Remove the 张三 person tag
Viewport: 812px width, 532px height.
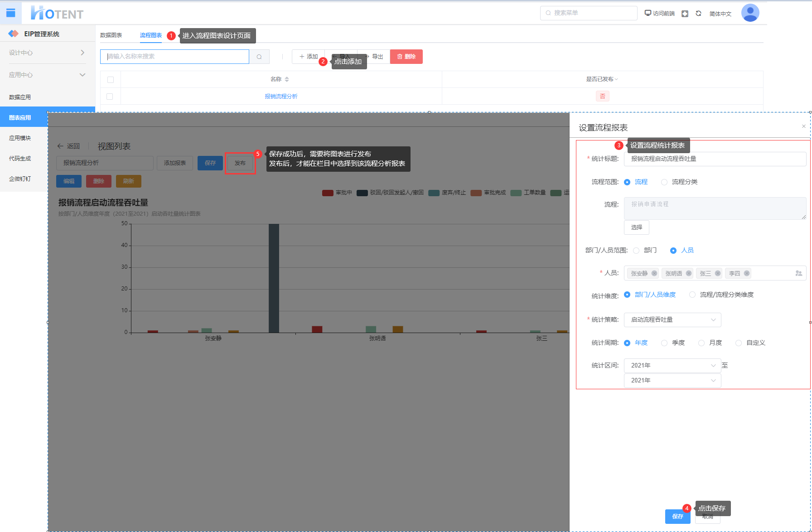[x=718, y=273]
